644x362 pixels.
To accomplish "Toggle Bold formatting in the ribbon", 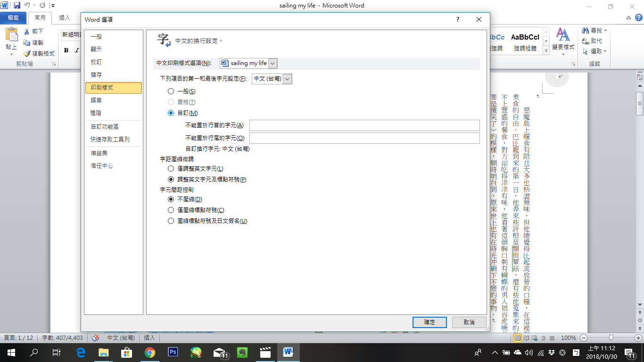I will point(66,50).
